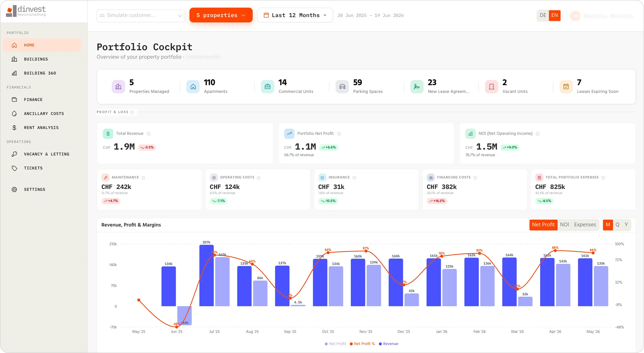The width and height of the screenshot is (644, 353).
Task: Click the 207k revenue bar for Jul '25
Action: pyautogui.click(x=207, y=276)
